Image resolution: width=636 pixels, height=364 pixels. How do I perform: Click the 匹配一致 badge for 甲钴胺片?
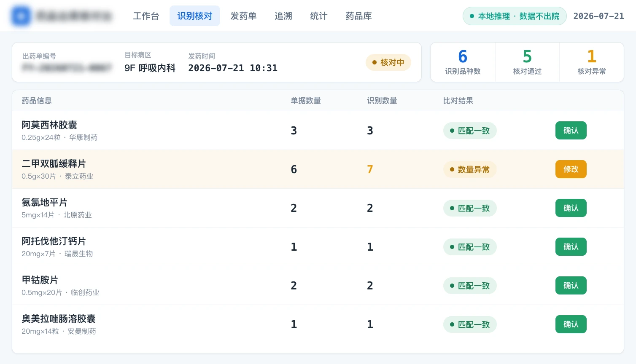pyautogui.click(x=470, y=286)
